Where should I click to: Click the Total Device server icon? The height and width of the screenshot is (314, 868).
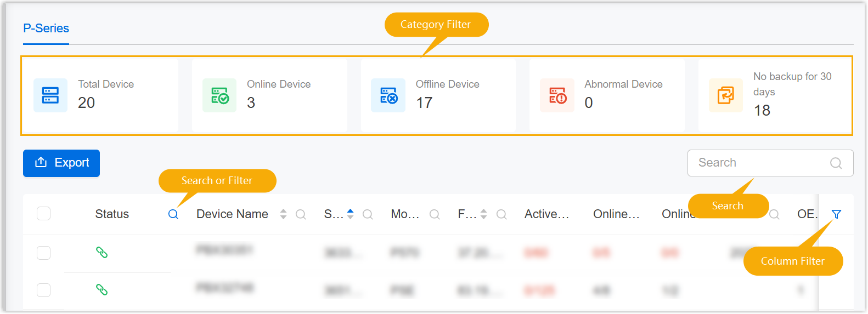50,95
